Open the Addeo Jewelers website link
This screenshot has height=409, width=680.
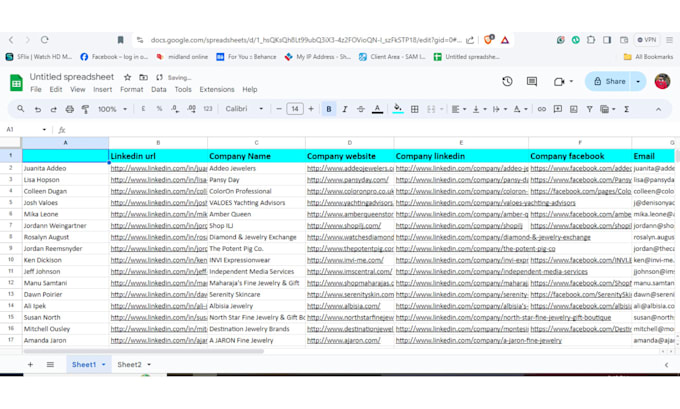(350, 168)
